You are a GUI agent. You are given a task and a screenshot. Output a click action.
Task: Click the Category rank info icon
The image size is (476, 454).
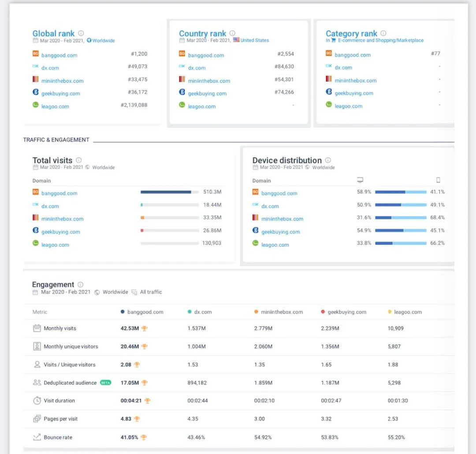tap(383, 33)
